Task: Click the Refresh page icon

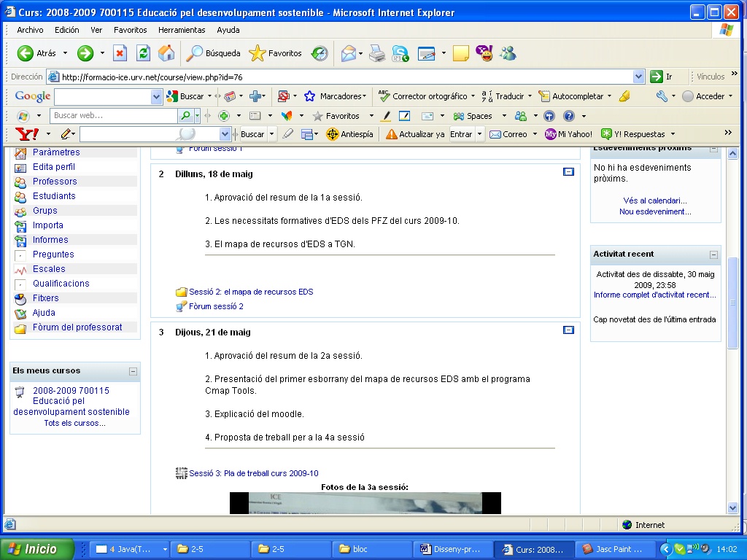Action: point(144,53)
